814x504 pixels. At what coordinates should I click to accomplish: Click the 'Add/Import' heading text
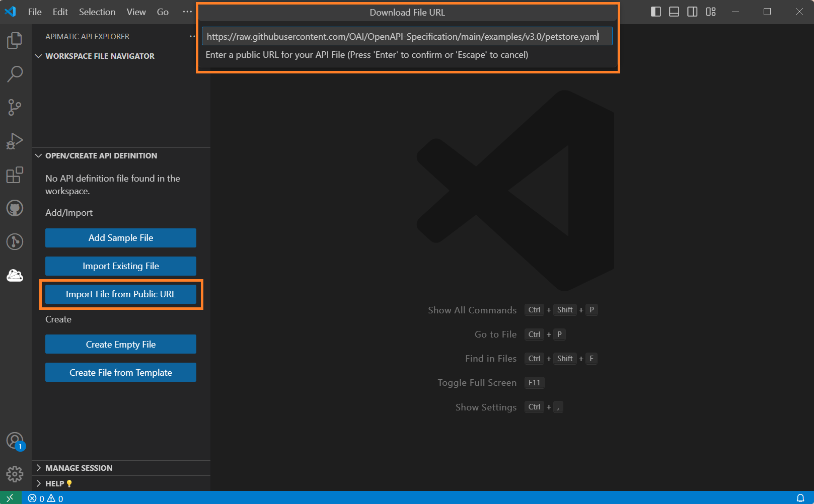click(x=69, y=213)
